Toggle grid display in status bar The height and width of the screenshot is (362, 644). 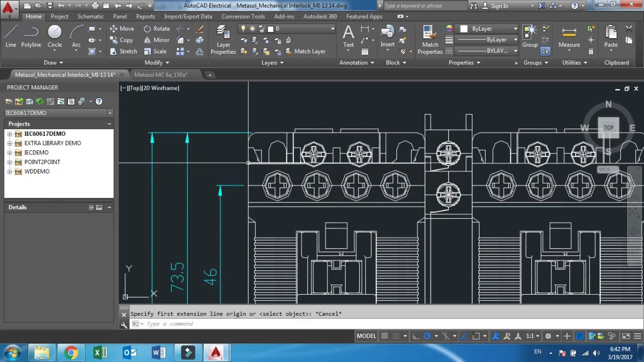(x=385, y=336)
